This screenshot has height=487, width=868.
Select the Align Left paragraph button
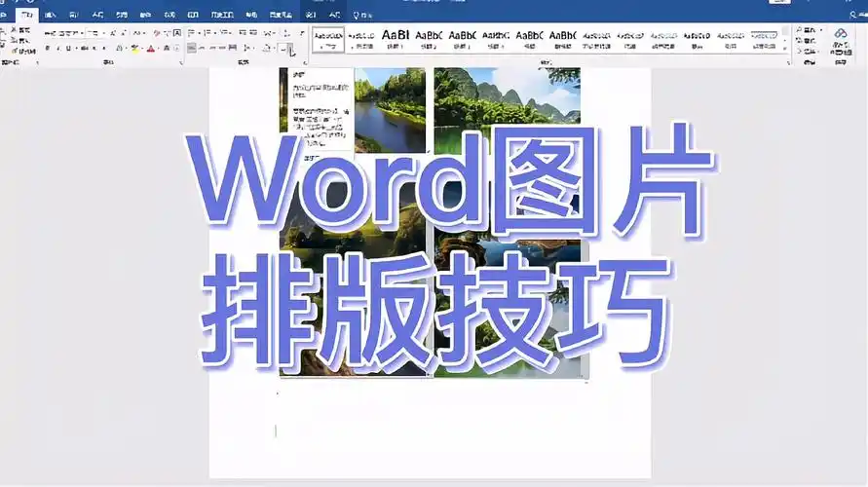click(192, 48)
